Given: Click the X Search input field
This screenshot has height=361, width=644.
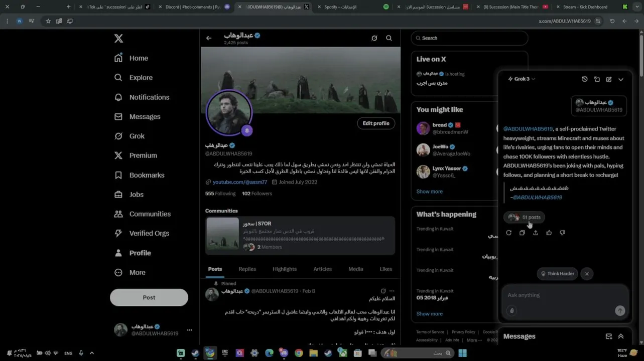Looking at the screenshot, I should click(x=469, y=38).
